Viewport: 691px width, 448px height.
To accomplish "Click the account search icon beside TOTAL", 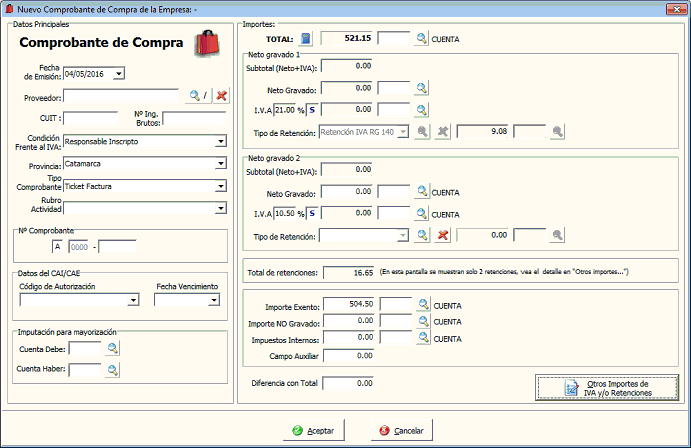I will pos(422,38).
